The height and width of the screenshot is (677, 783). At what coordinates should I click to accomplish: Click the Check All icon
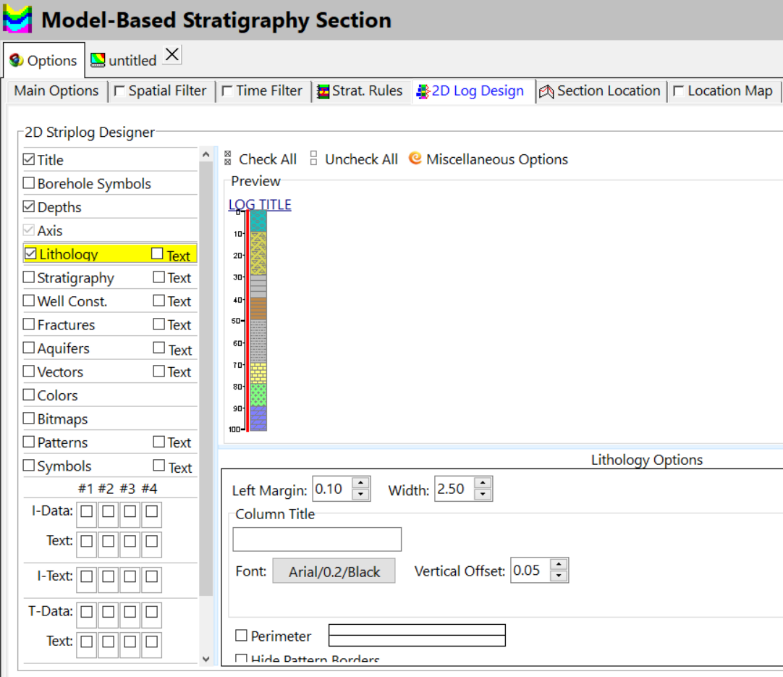228,159
